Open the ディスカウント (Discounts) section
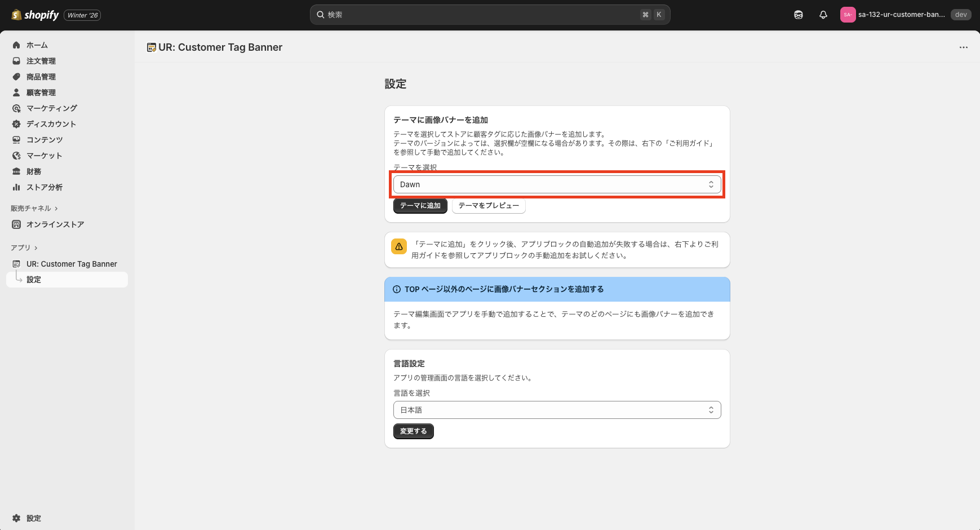 (x=51, y=124)
